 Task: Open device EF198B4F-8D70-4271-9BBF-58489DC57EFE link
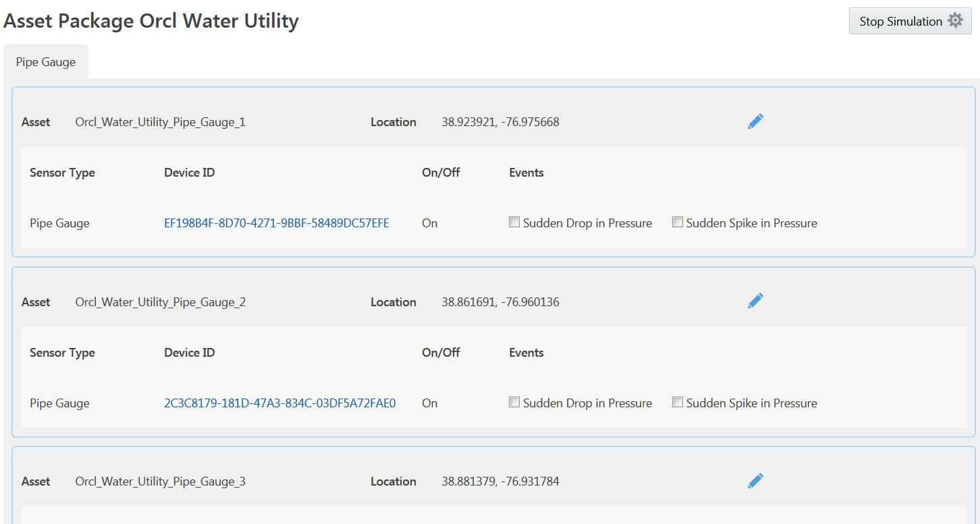point(277,223)
